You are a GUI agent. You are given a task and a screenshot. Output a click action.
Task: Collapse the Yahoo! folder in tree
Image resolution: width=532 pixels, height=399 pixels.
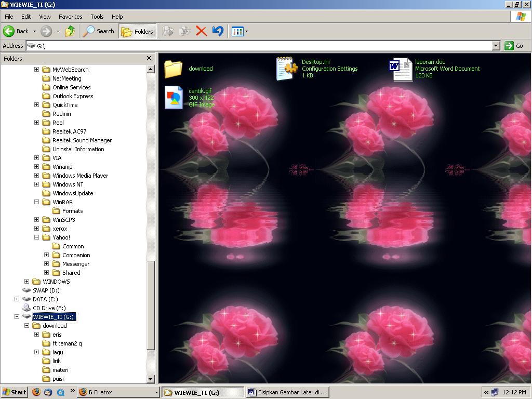click(x=37, y=237)
